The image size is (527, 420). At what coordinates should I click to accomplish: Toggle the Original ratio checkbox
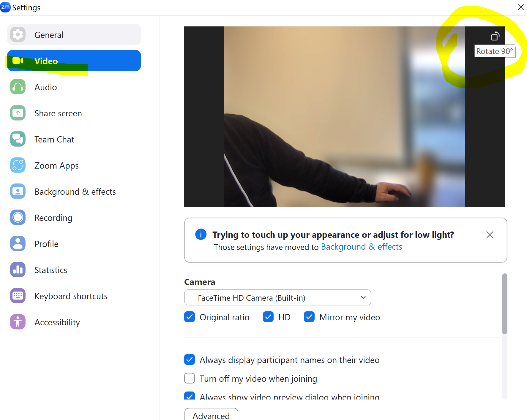(190, 317)
